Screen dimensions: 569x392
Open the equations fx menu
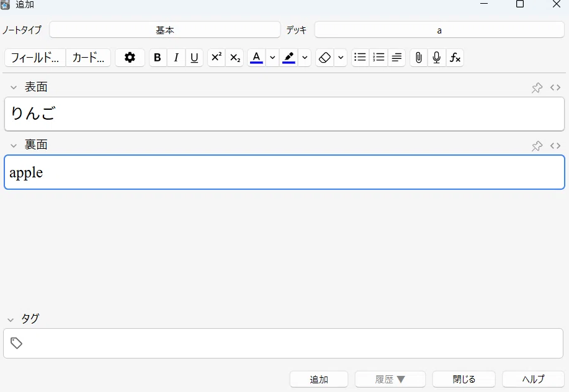(x=455, y=58)
